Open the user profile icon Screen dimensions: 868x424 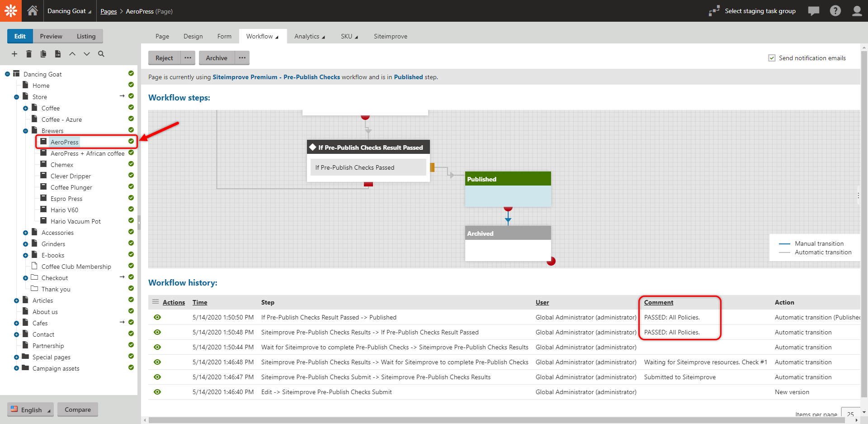click(x=857, y=11)
